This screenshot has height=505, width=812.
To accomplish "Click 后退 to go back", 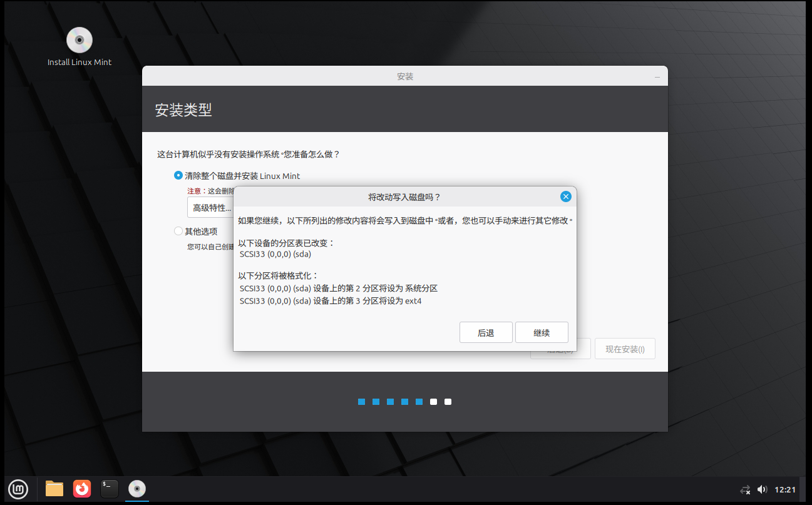I will point(486,332).
